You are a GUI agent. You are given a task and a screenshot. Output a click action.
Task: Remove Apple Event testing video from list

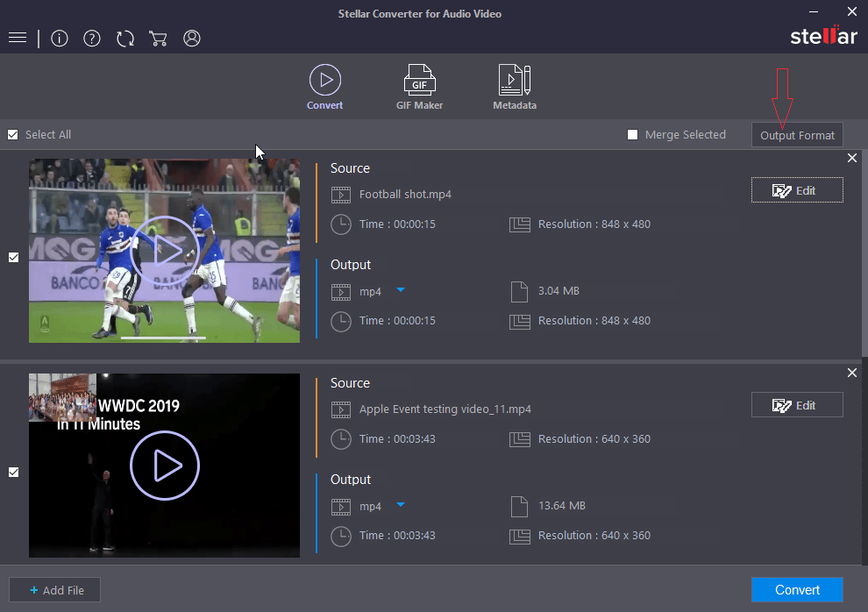[x=852, y=373]
